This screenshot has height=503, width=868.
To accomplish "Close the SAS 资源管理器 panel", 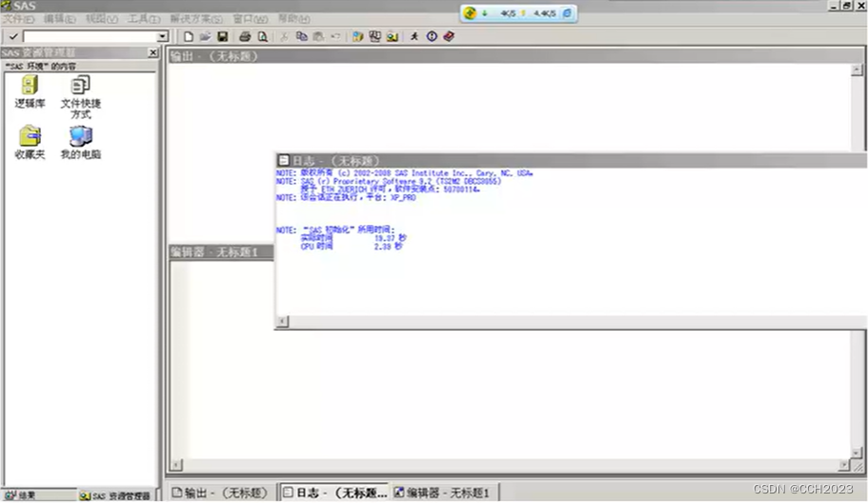I will pos(152,52).
